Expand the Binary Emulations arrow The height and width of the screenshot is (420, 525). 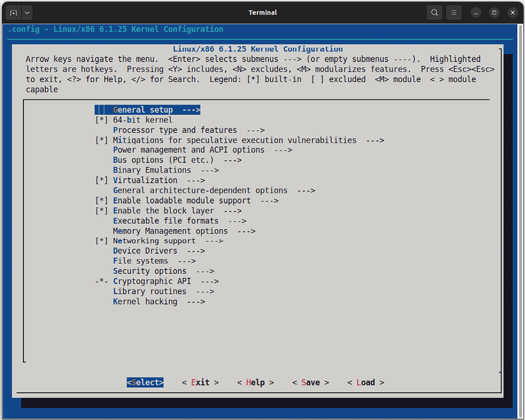(210, 170)
